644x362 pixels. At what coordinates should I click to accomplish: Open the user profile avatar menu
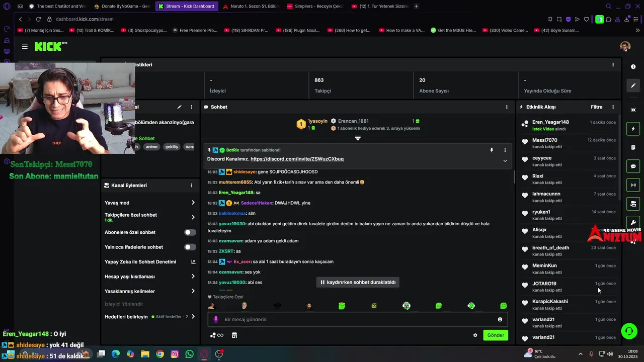tap(625, 47)
